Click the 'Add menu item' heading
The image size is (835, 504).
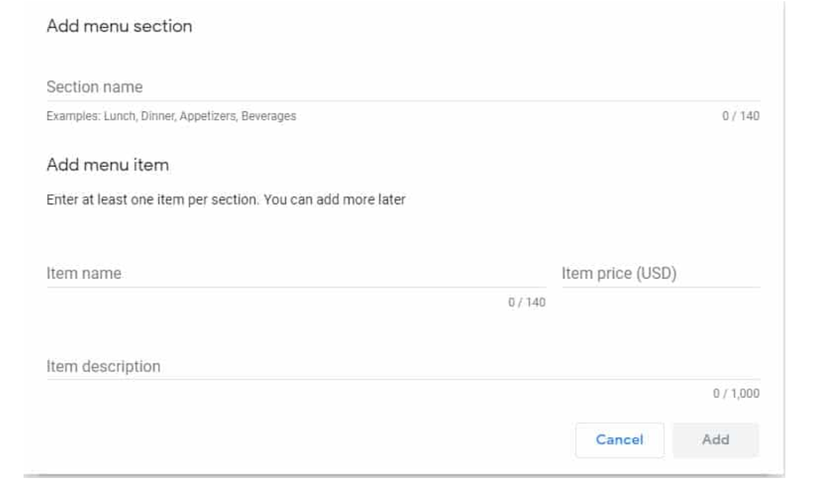108,165
